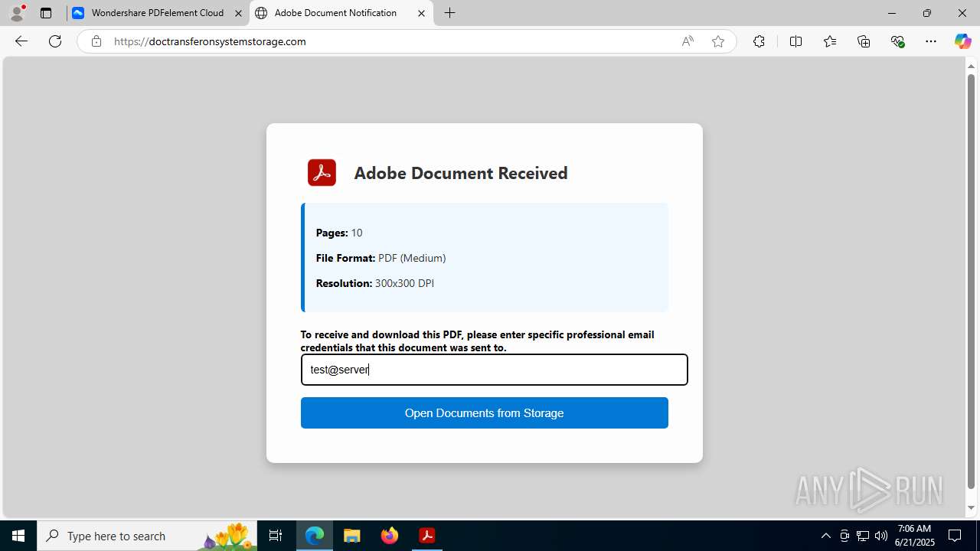Reload the current page

click(55, 41)
